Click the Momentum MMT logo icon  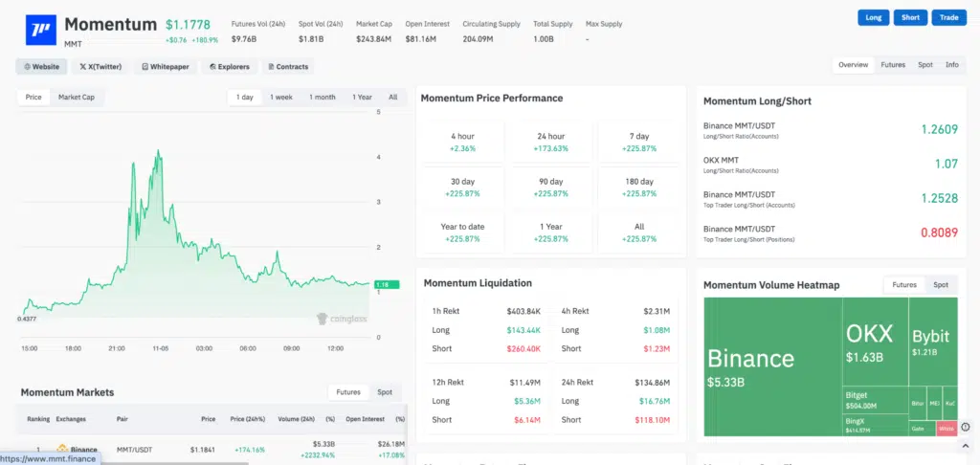[x=39, y=29]
